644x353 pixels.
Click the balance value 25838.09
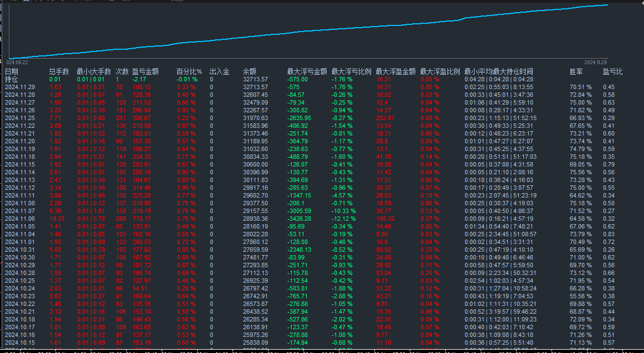point(255,342)
